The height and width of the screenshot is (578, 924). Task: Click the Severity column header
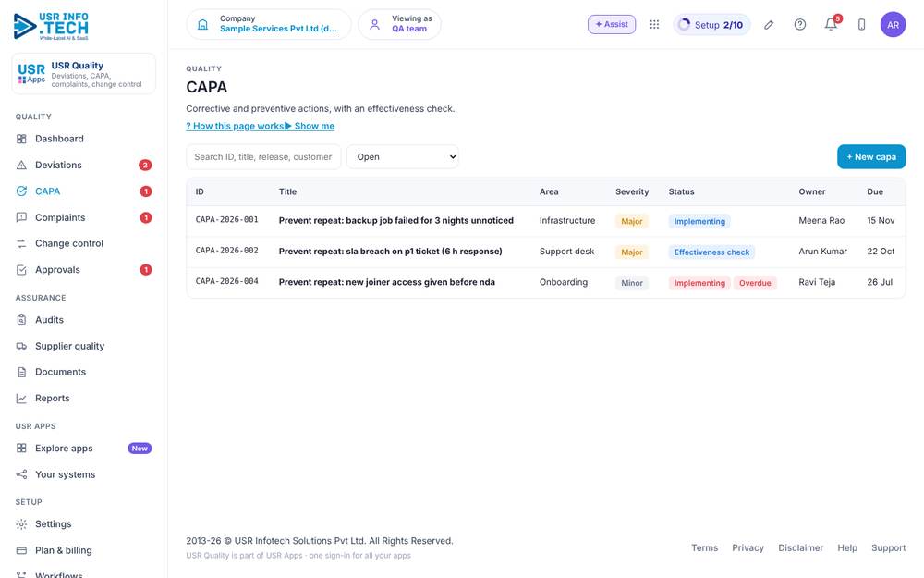[632, 191]
